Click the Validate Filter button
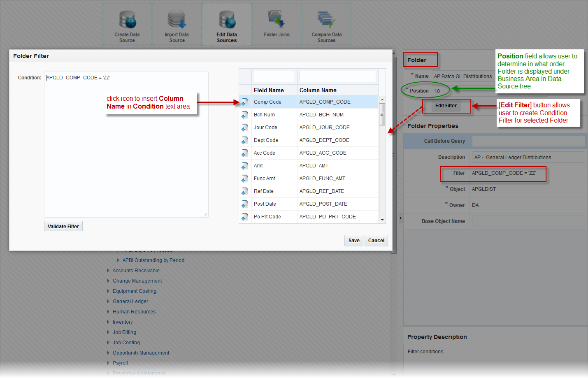The width and height of the screenshot is (588, 378). coord(63,226)
